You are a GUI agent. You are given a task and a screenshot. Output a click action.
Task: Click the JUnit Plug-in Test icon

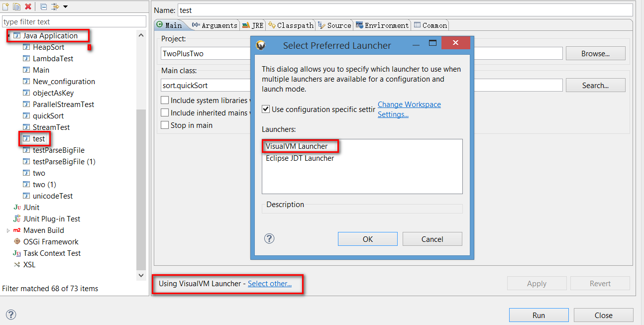click(17, 219)
